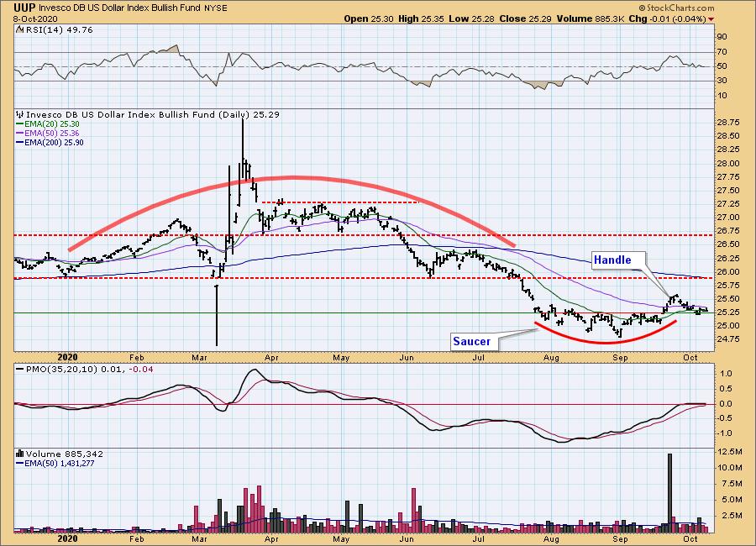Click the small icon before the RSI(14) label
756x546 pixels.
click(20, 30)
